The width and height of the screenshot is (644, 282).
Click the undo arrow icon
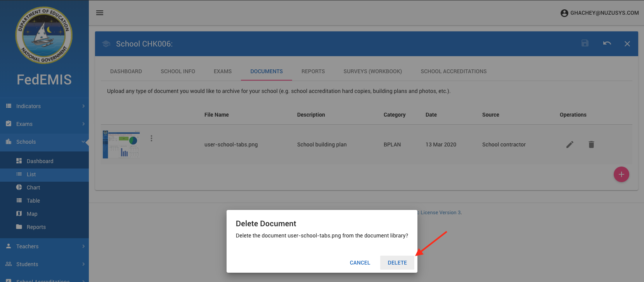[607, 43]
